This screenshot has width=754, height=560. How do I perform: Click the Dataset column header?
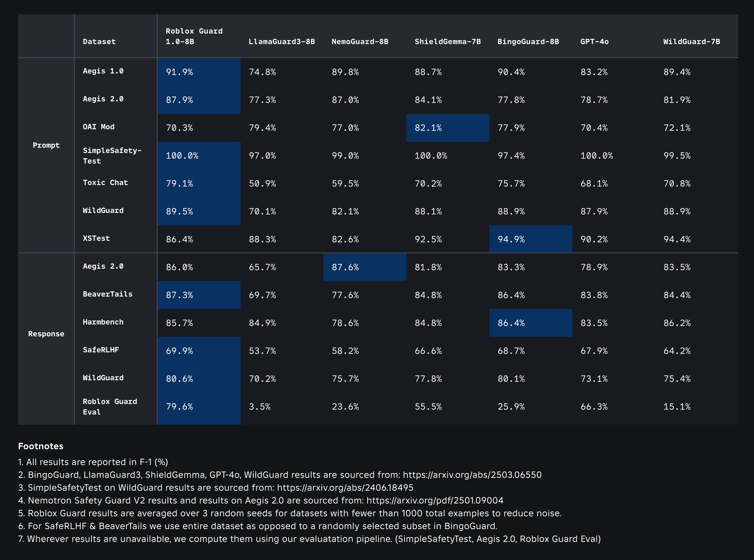pos(99,42)
